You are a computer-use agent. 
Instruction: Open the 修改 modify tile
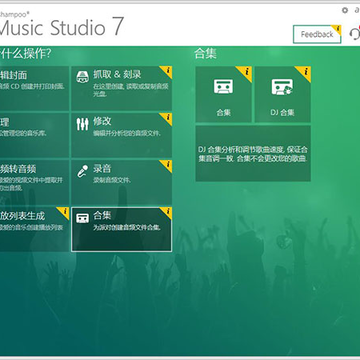coord(122,135)
